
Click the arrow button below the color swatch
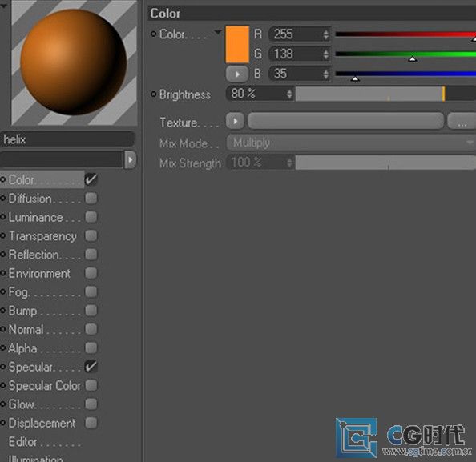tap(236, 74)
